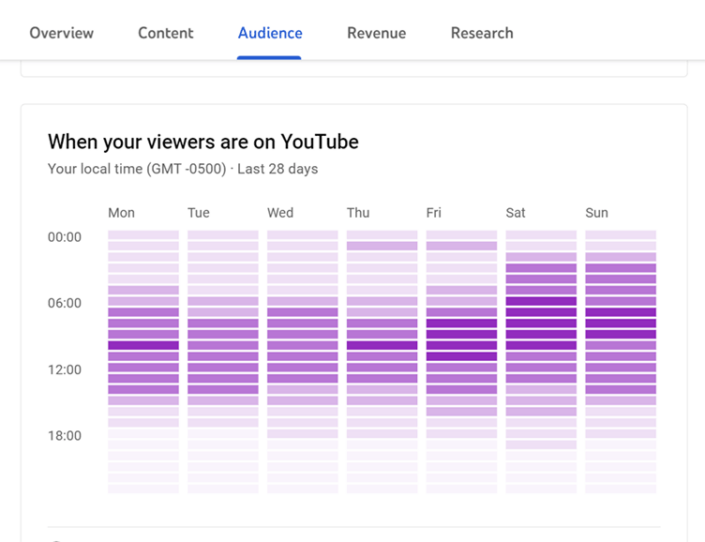Select the Sun column label
This screenshot has width=705, height=542.
(596, 213)
